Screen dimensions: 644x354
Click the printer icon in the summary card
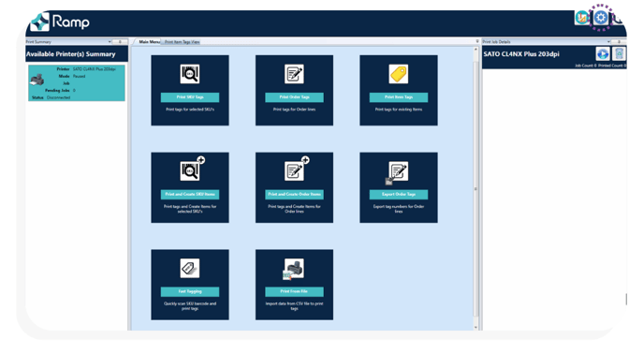point(37,80)
